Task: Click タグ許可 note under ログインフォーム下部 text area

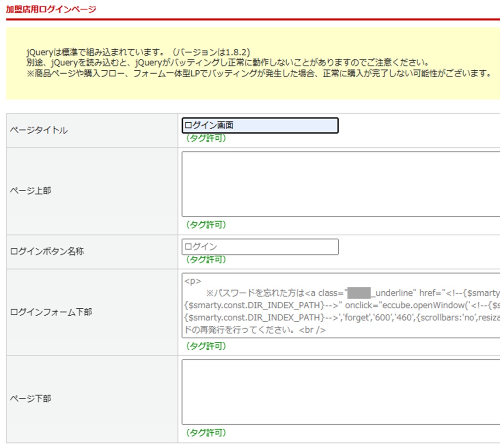Action: [205, 346]
